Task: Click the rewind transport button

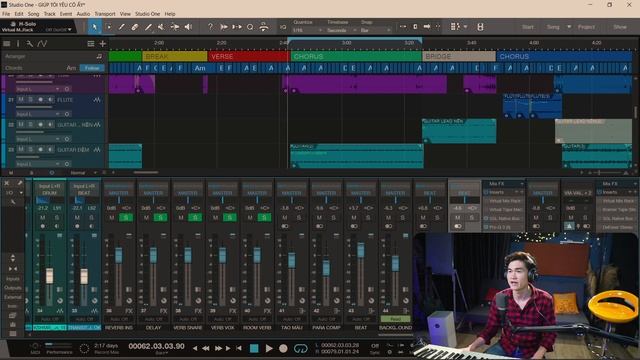Action: (206, 348)
